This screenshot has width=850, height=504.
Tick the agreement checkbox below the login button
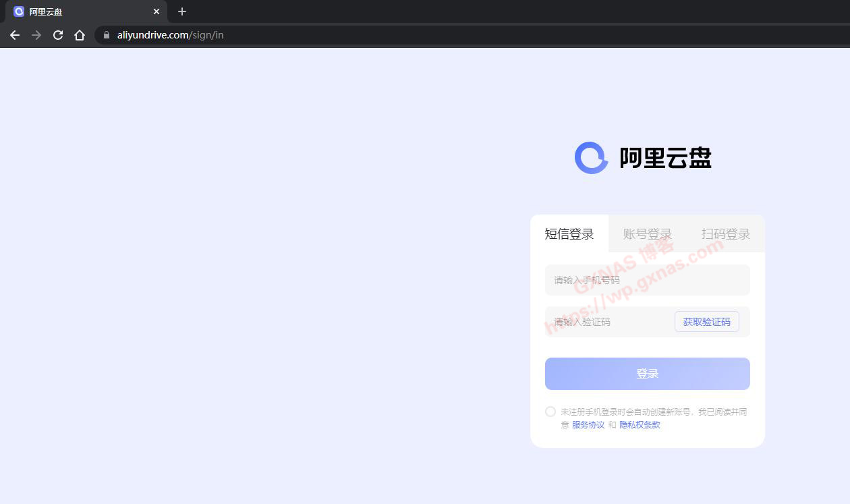(550, 412)
